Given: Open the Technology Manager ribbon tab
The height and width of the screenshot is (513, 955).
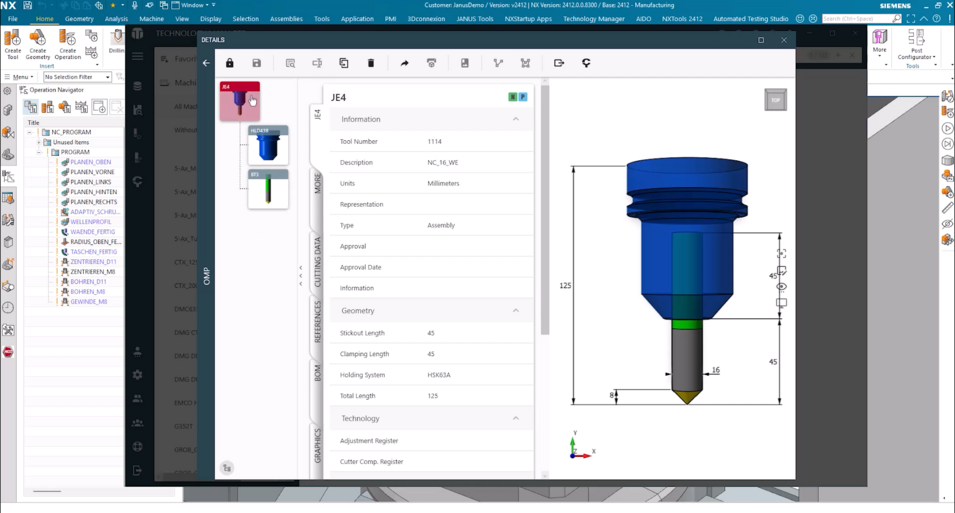Looking at the screenshot, I should point(594,19).
